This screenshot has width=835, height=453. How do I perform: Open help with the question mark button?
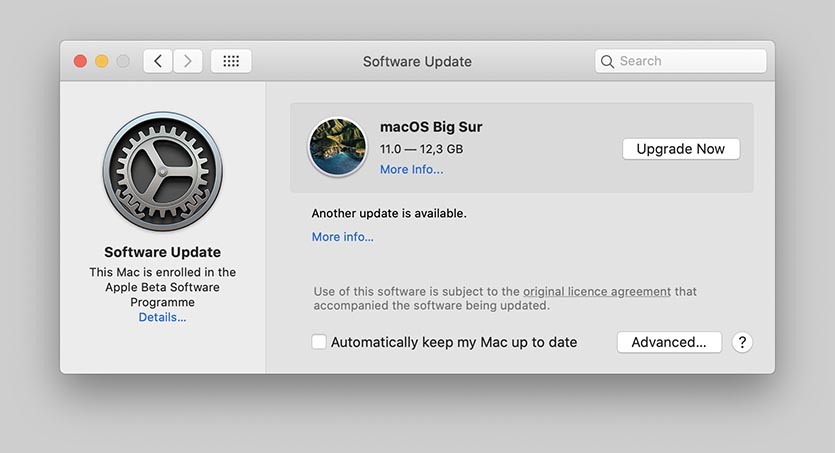(x=742, y=342)
